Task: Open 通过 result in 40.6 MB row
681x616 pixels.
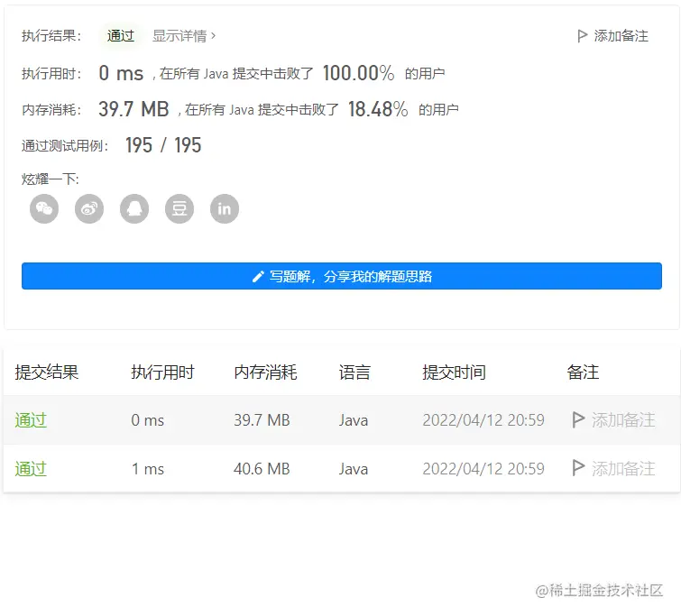Action: pyautogui.click(x=31, y=469)
